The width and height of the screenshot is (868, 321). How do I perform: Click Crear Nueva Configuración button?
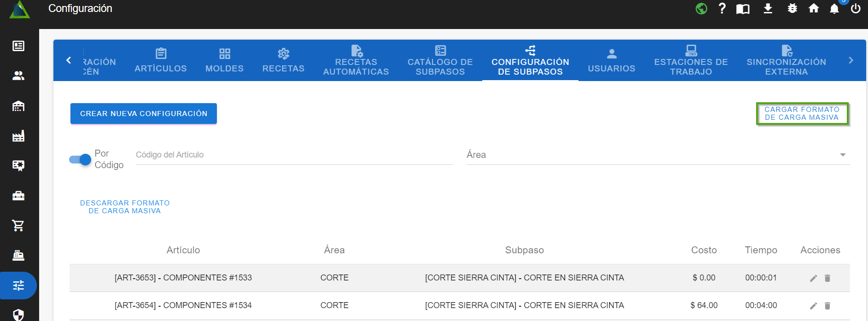144,114
